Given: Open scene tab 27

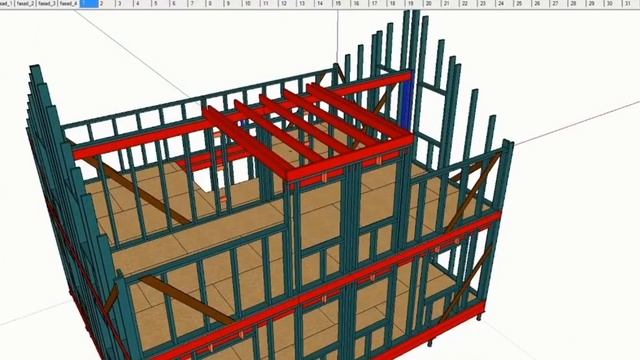Looking at the screenshot, I should pos(559,4).
